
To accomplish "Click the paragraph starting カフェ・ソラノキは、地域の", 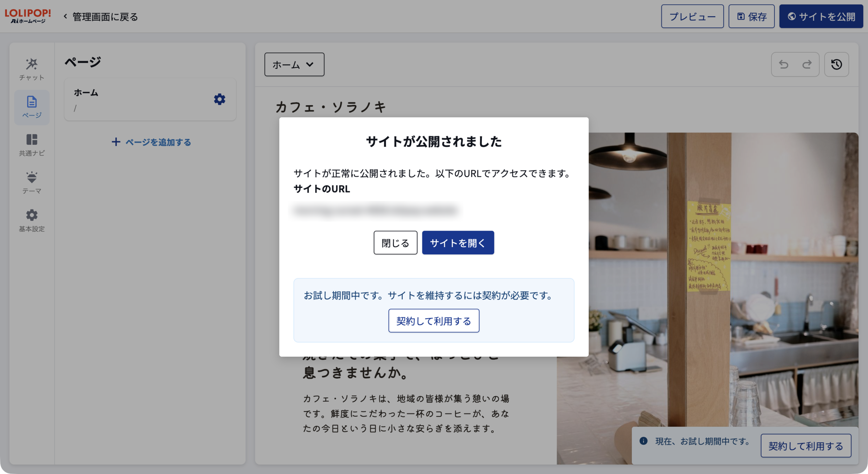I will 406,413.
